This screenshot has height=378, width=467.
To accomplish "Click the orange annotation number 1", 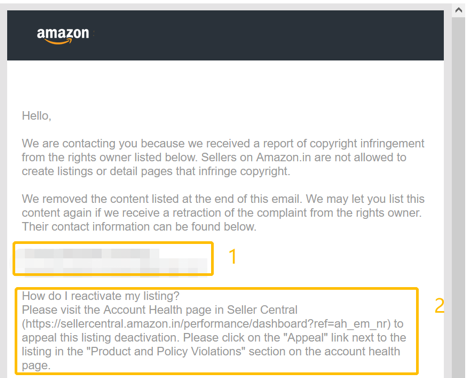I will [x=233, y=257].
